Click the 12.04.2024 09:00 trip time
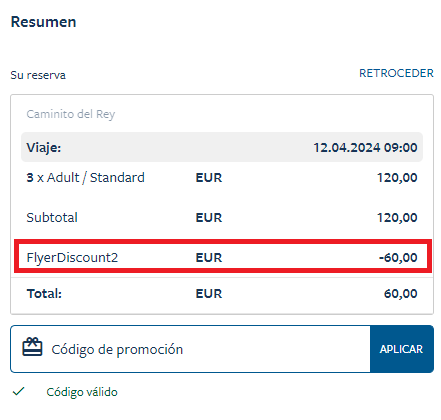 [365, 147]
